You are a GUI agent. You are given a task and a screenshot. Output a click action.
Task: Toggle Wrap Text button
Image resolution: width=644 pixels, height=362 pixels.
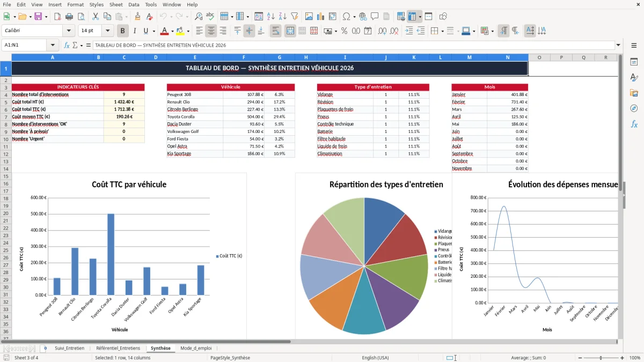pos(275,31)
